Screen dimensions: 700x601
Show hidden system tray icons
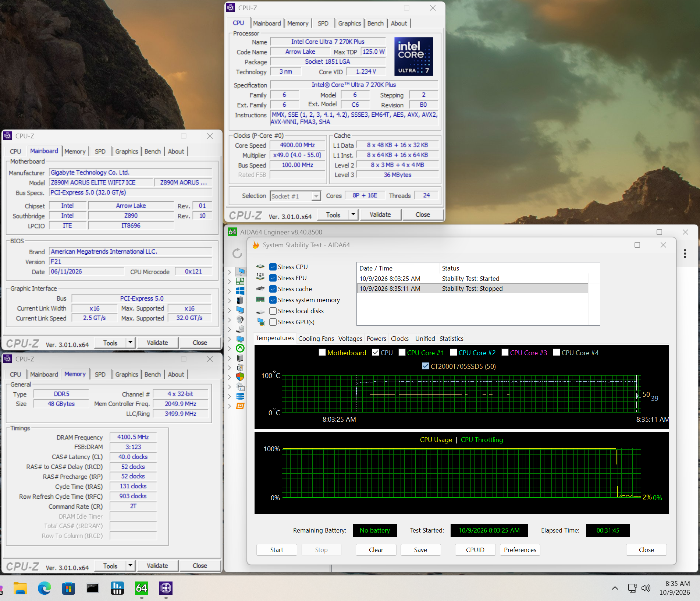coord(615,588)
